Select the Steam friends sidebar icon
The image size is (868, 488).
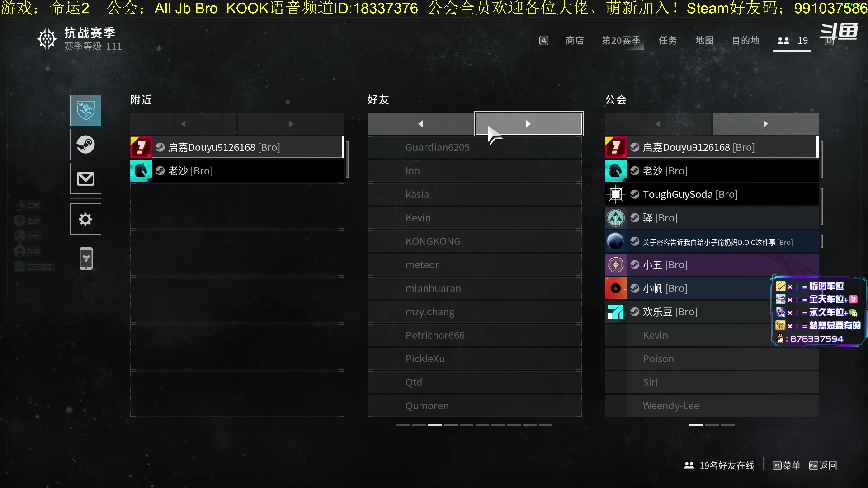click(85, 145)
